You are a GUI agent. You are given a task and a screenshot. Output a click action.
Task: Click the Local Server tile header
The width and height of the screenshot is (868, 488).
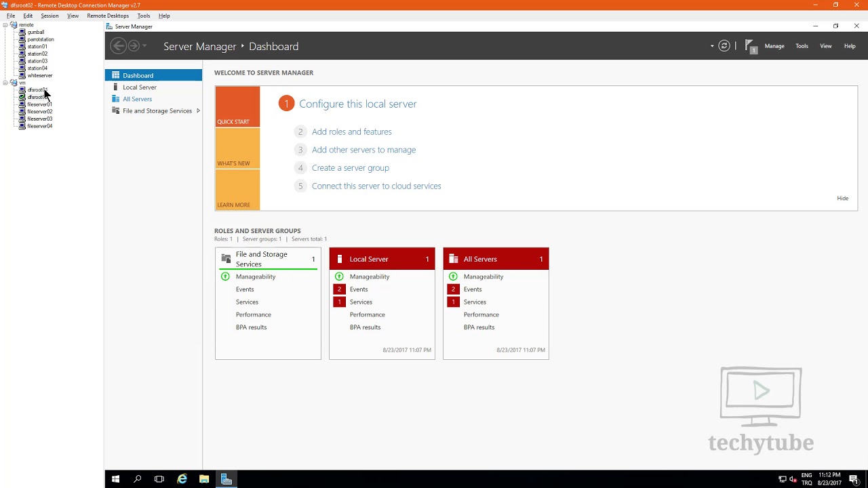[x=382, y=259]
